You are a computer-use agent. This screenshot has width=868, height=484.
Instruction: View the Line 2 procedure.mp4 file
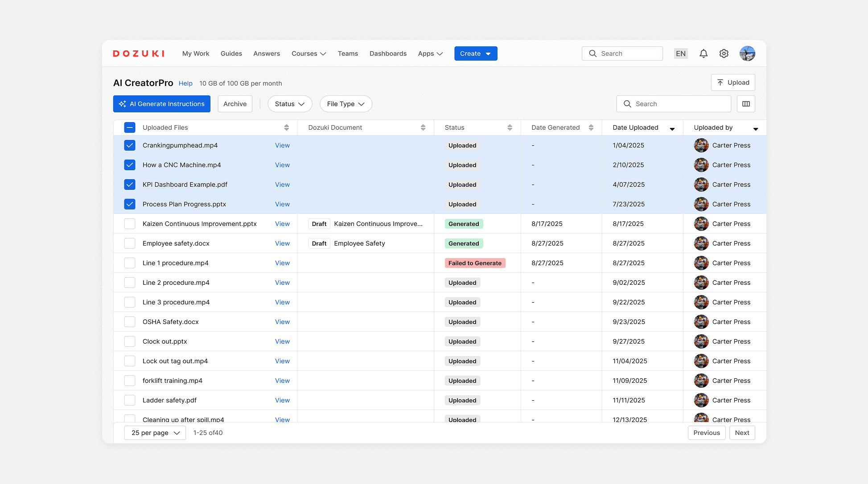pos(282,283)
